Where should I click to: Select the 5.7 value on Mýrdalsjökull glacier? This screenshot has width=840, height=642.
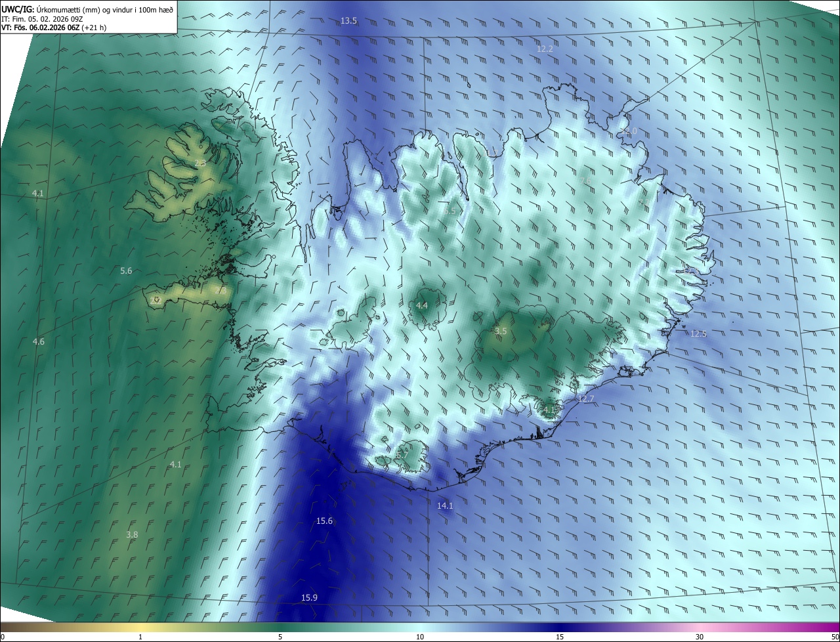click(402, 455)
